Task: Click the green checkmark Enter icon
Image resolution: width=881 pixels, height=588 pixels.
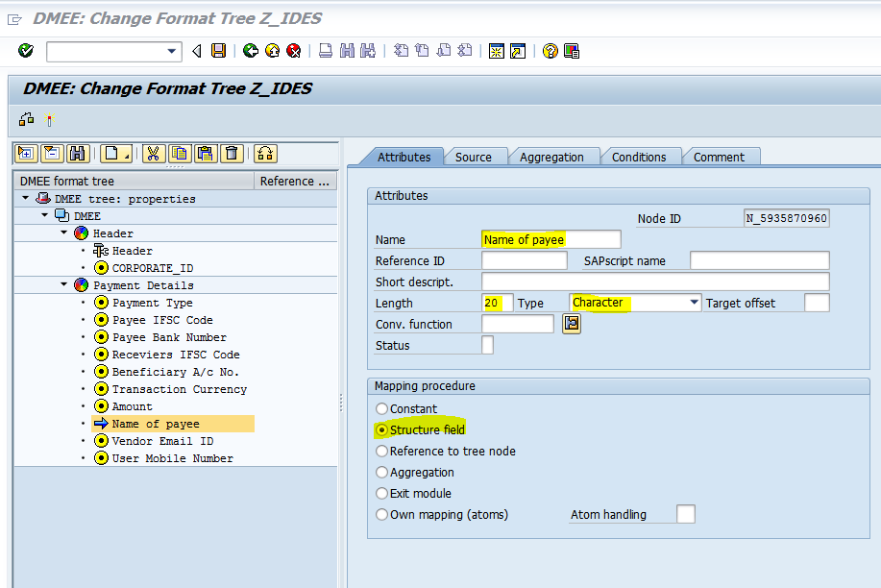Action: [x=26, y=51]
